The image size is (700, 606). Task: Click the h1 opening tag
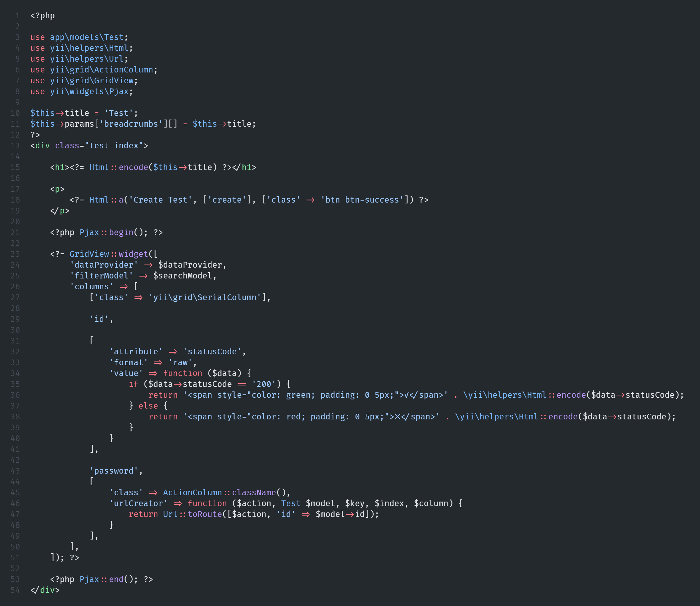[x=60, y=167]
